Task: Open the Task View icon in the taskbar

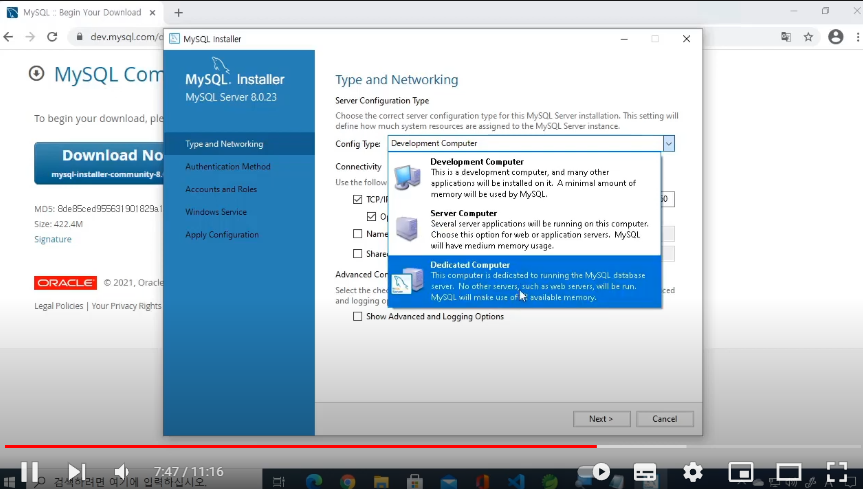Action: [278, 482]
